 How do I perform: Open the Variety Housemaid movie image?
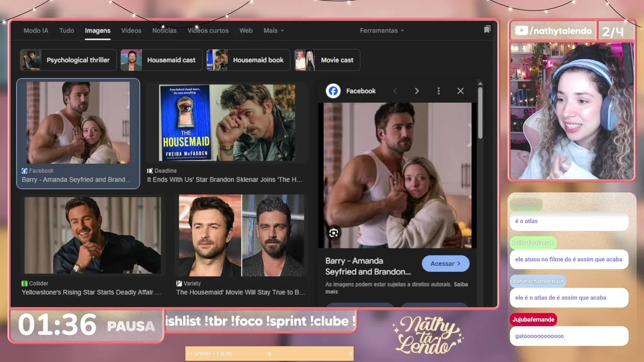(242, 235)
